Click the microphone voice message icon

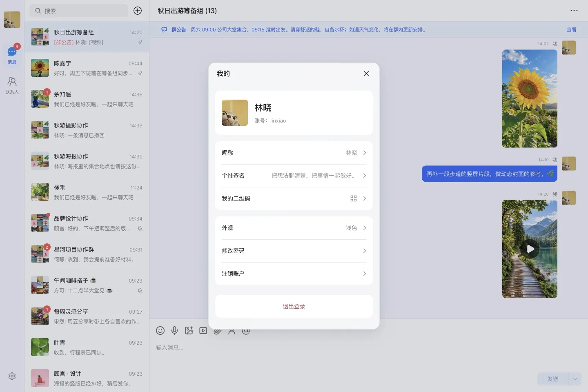174,331
